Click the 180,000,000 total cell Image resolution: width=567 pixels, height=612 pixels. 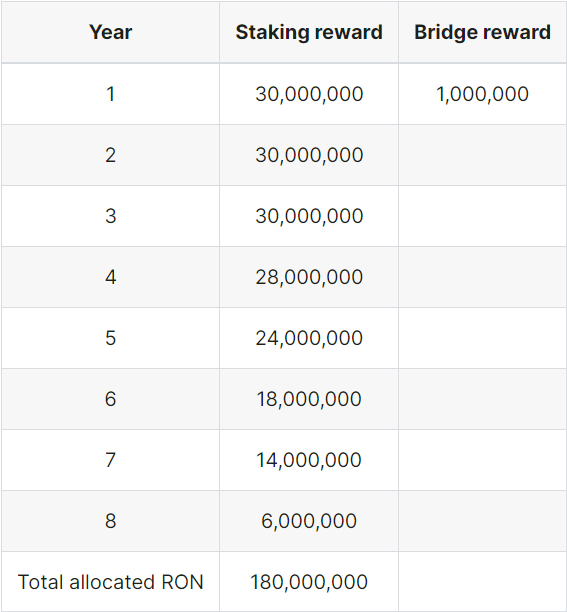(x=309, y=582)
